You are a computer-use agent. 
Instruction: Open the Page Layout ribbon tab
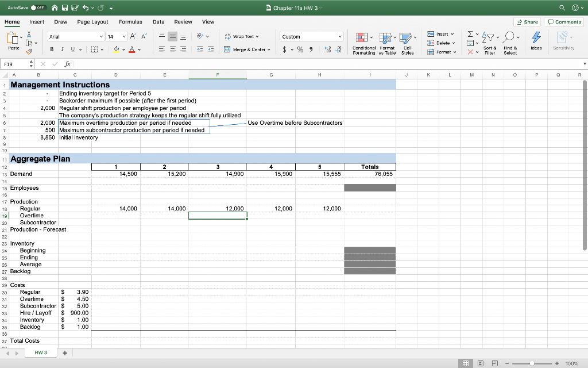point(92,22)
